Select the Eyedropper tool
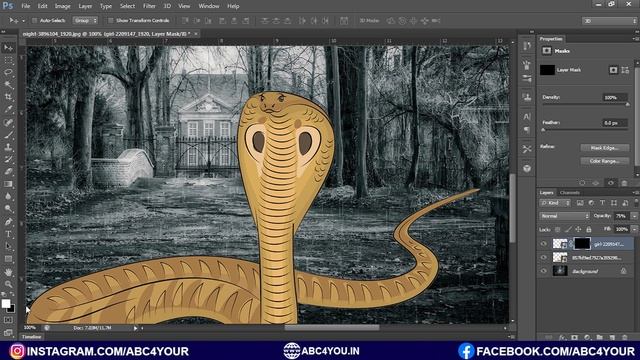 tap(8, 109)
